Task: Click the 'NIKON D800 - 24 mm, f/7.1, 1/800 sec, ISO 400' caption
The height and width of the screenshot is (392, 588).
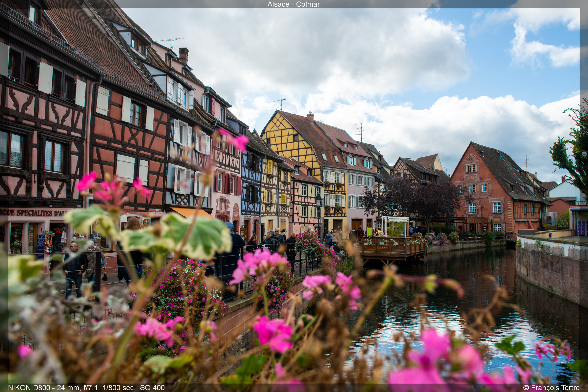Action: tap(86, 388)
